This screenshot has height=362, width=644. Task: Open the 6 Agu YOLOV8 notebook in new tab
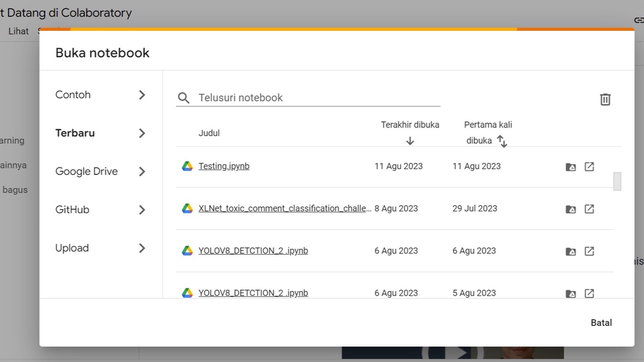coord(589,251)
